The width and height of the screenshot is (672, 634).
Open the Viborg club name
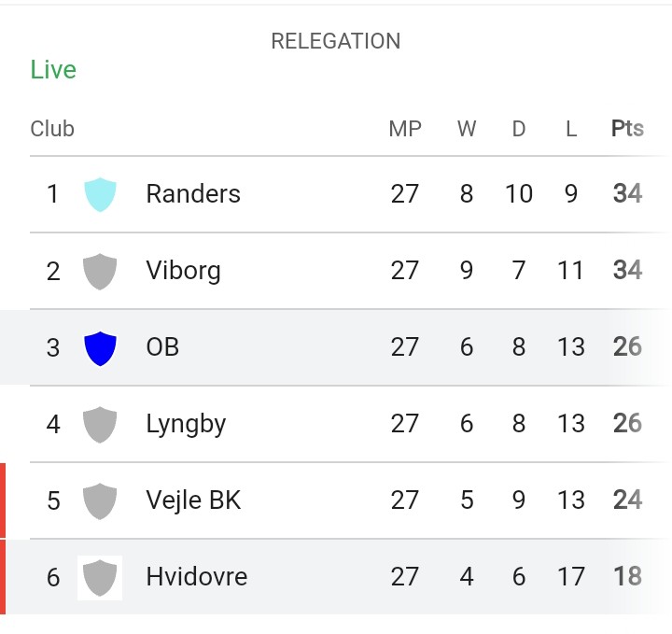point(184,271)
